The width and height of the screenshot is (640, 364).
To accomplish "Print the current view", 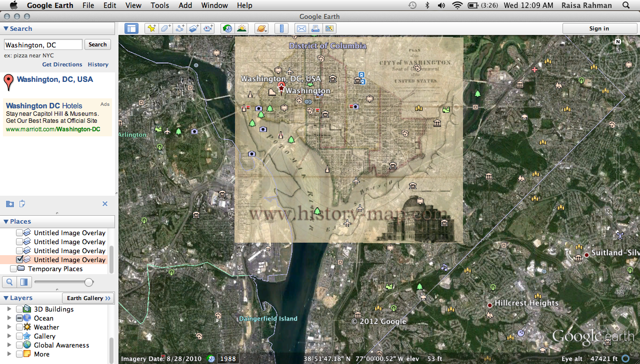I will point(315,28).
